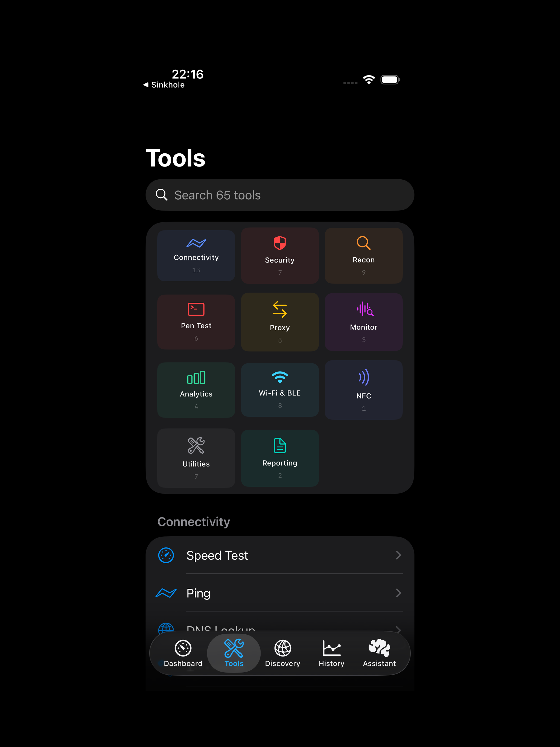Open the Wi-Fi & BLE icon
Screen dimensions: 560x747
280,377
